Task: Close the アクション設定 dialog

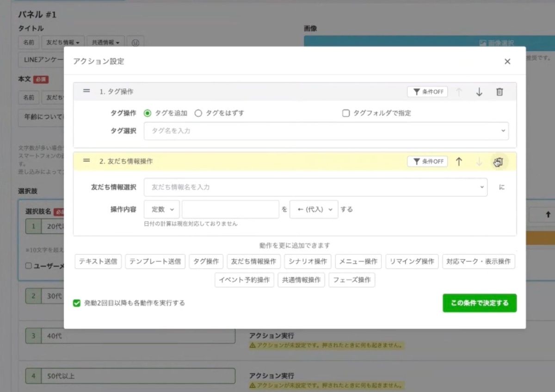Action: point(507,61)
